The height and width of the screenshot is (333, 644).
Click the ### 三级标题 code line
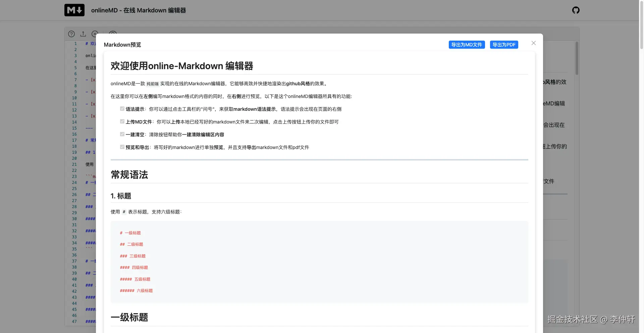(132, 256)
